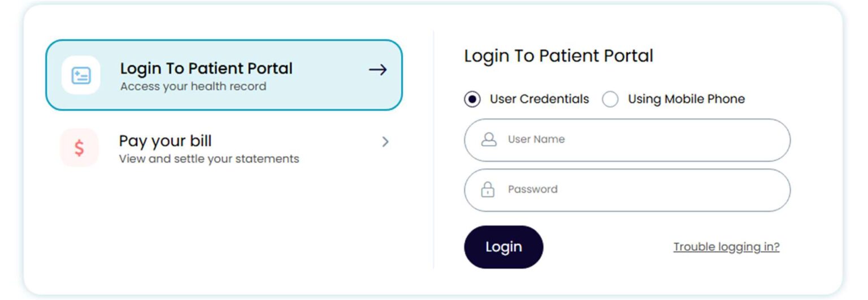This screenshot has height=300, width=868.
Task: Click the user silhouette icon in username field
Action: [x=488, y=140]
